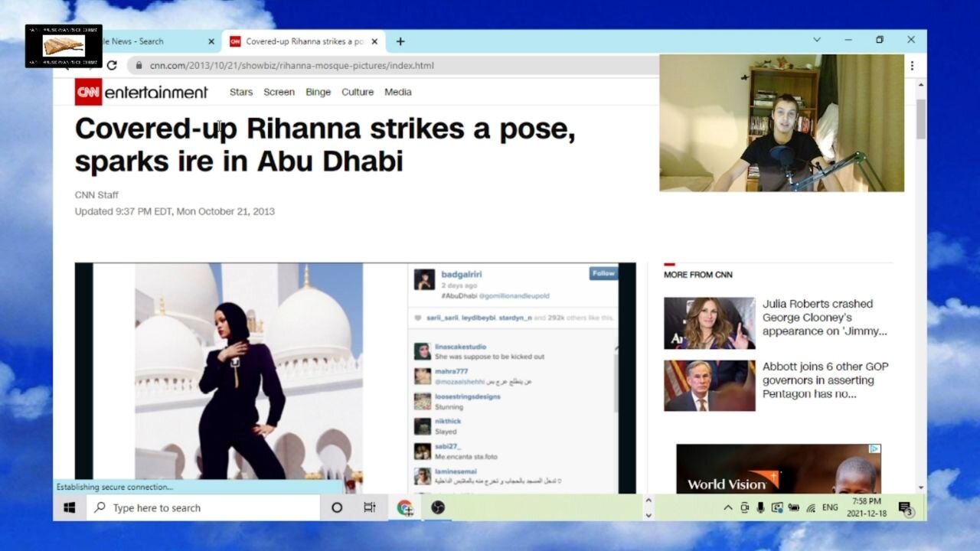Viewport: 980px width, 551px height.
Task: Click the scrollbar down arrow
Action: point(921,487)
